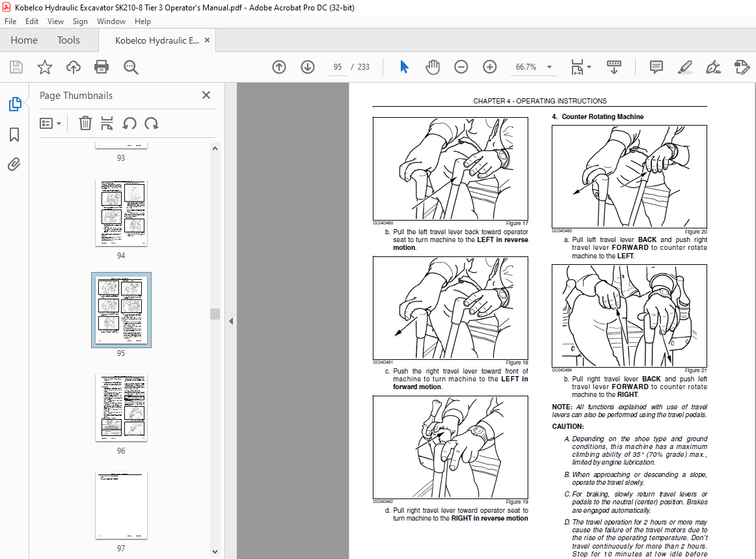Open the File menu
Image resolution: width=756 pixels, height=559 pixels.
[10, 21]
